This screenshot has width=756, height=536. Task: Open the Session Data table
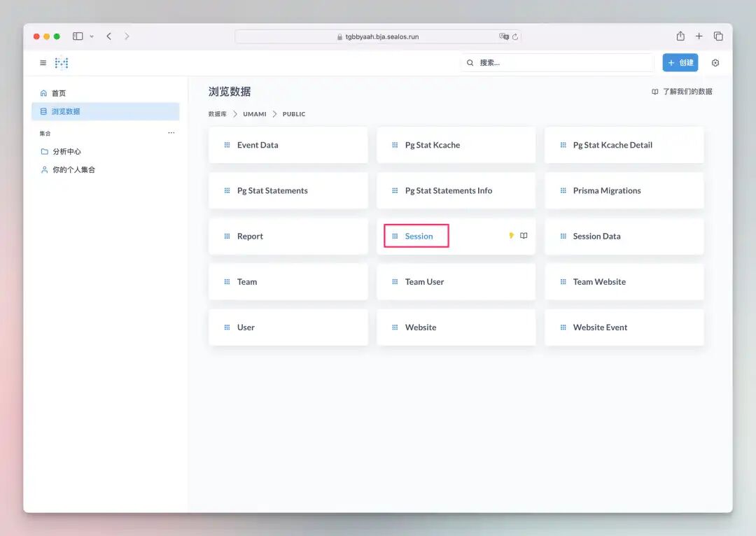coord(624,237)
